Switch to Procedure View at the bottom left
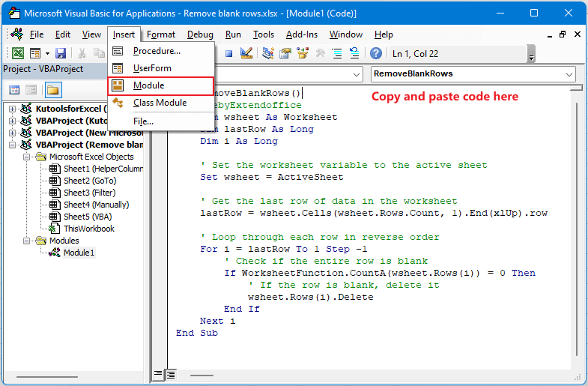Image resolution: width=588 pixels, height=386 pixels. tap(159, 374)
